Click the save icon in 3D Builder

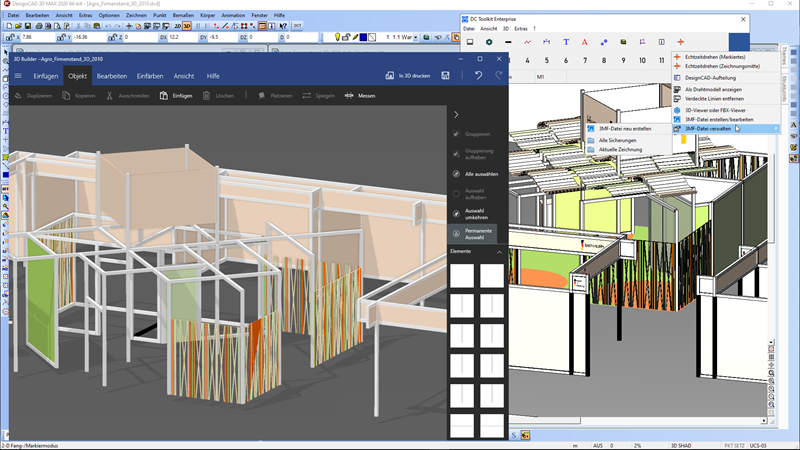pos(445,76)
